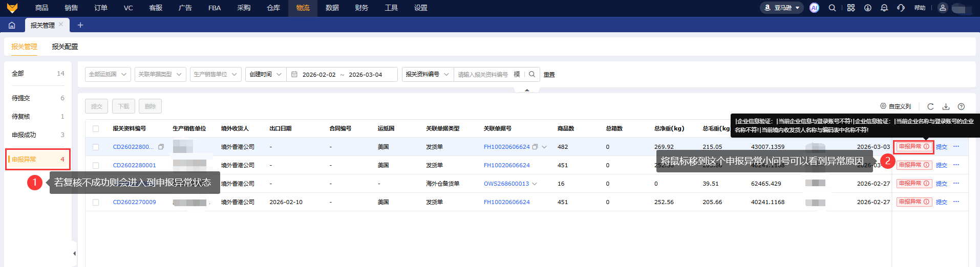
Task: Click the 提交 toolbar button above table
Action: click(x=96, y=106)
